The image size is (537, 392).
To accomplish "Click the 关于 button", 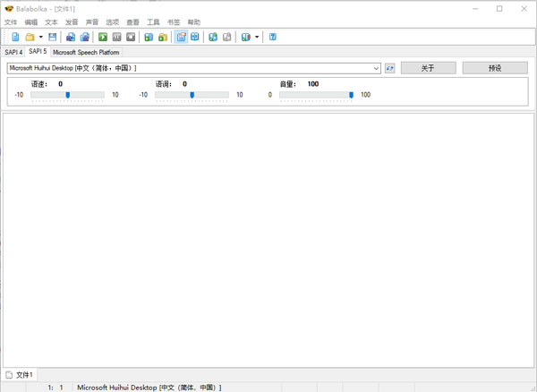I will pos(428,68).
